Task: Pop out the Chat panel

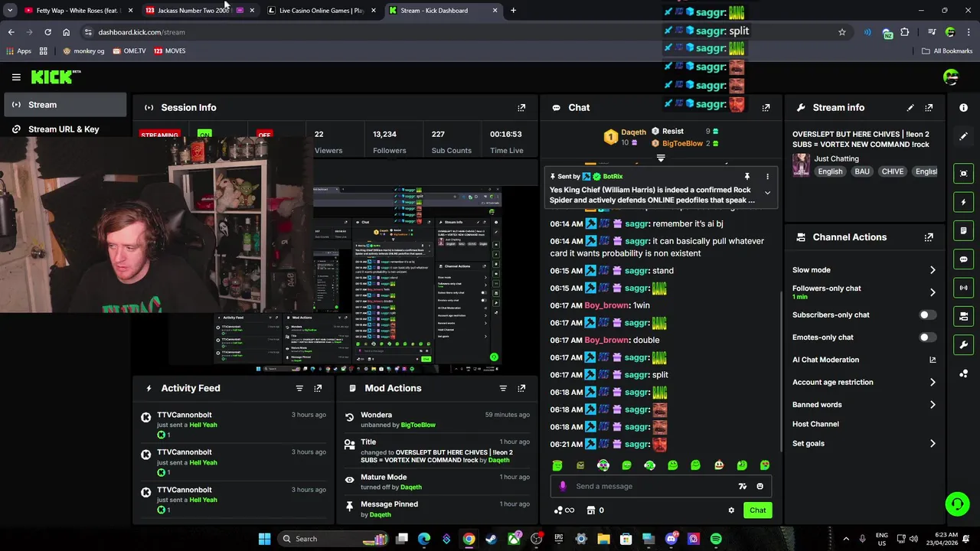Action: click(766, 108)
